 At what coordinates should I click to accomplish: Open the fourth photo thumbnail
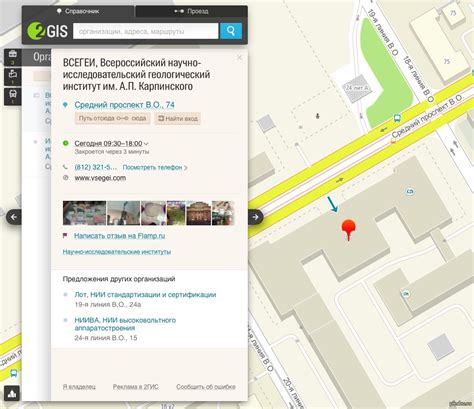click(176, 213)
